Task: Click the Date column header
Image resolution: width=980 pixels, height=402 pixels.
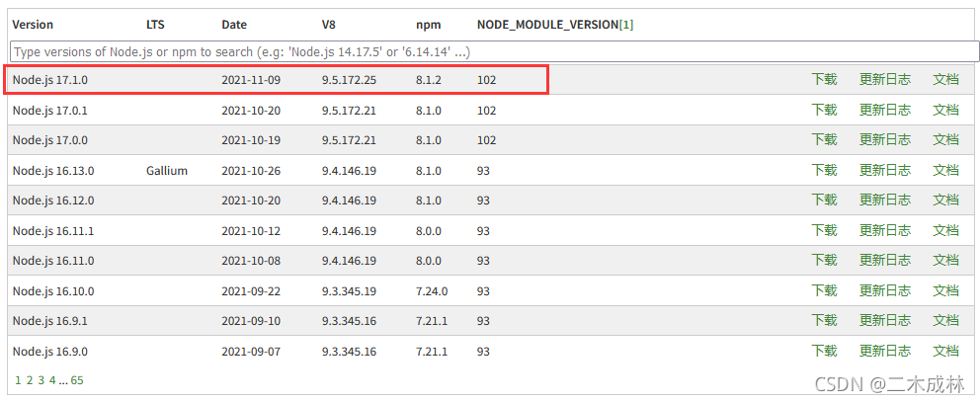Action: 234,25
